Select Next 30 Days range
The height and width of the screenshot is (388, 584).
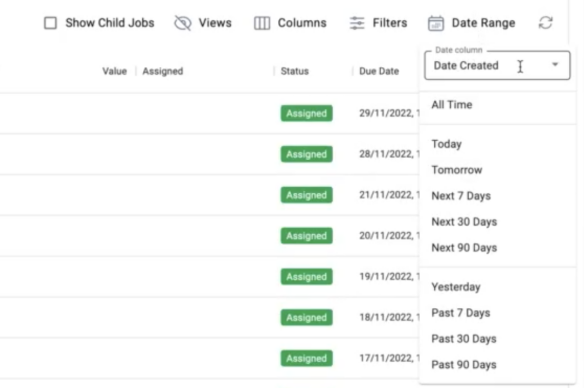(x=464, y=222)
